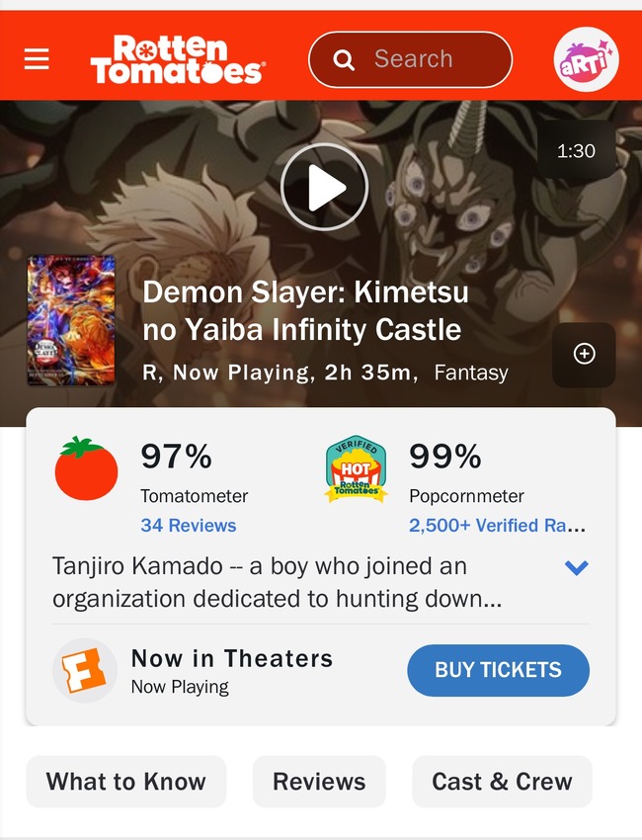
Task: Click the BUY TICKETS button
Action: point(499,670)
